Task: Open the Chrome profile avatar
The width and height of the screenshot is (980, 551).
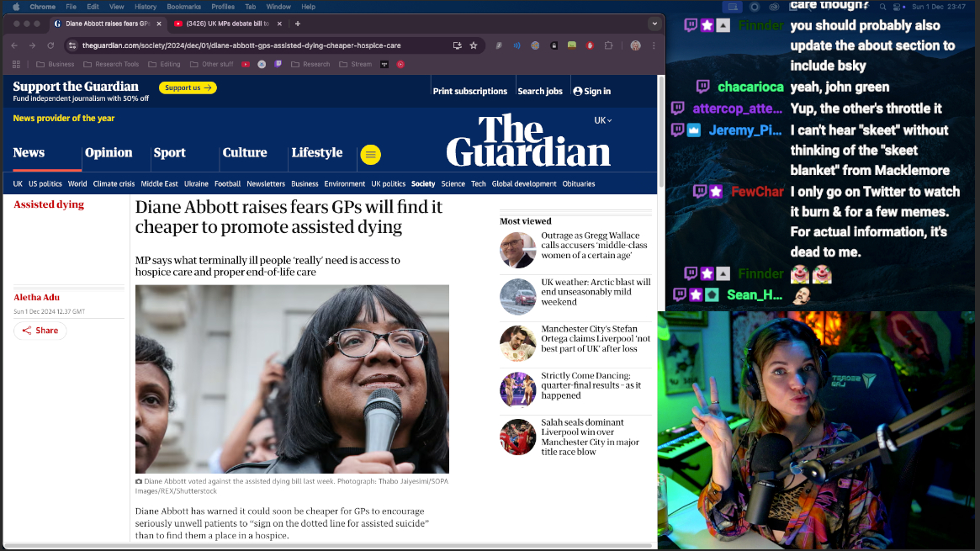Action: click(x=635, y=45)
